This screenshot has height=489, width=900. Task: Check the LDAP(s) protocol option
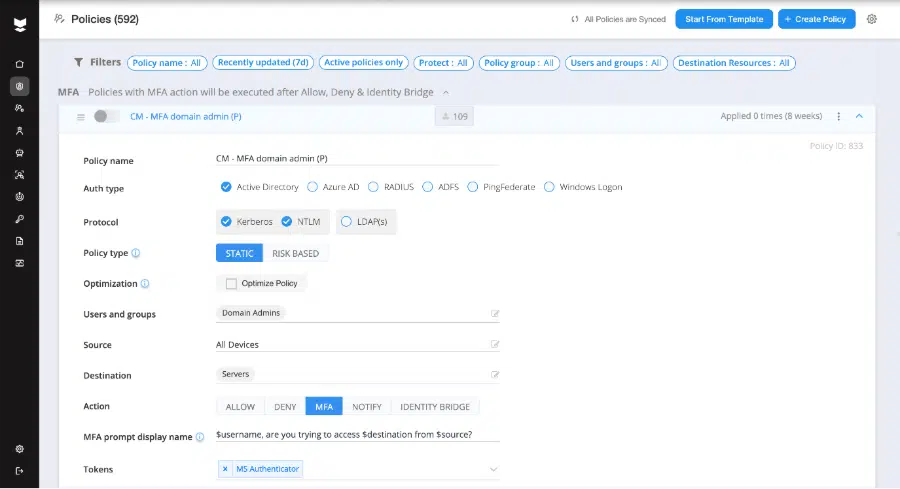click(346, 222)
